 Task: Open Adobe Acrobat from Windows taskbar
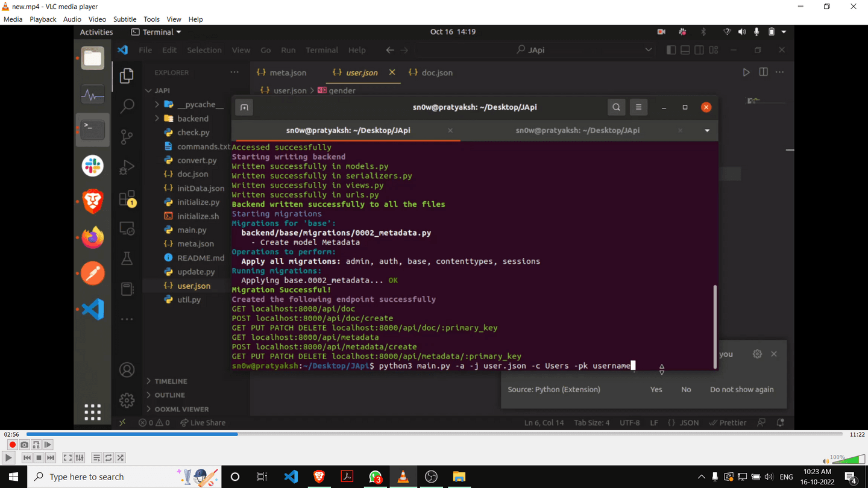(x=347, y=477)
